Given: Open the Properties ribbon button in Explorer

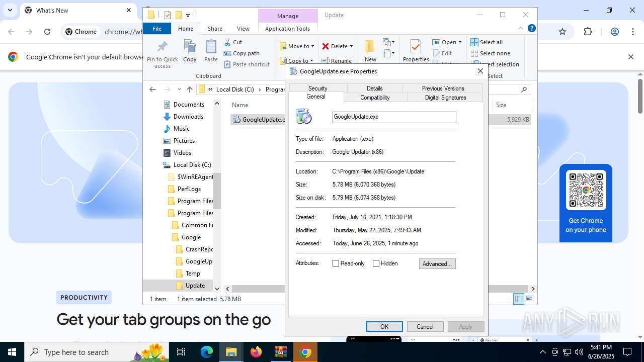Looking at the screenshot, I should pyautogui.click(x=416, y=51).
